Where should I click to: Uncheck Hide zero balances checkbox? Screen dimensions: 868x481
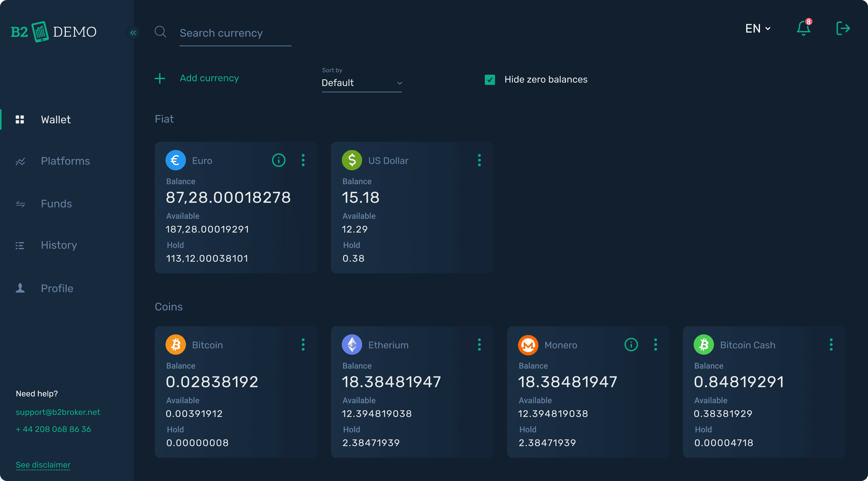pyautogui.click(x=490, y=80)
